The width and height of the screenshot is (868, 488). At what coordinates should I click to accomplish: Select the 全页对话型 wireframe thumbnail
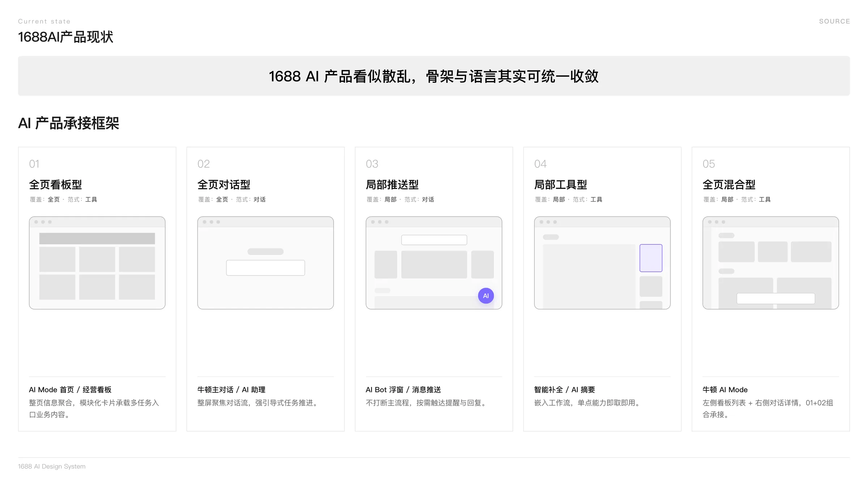[x=265, y=263]
